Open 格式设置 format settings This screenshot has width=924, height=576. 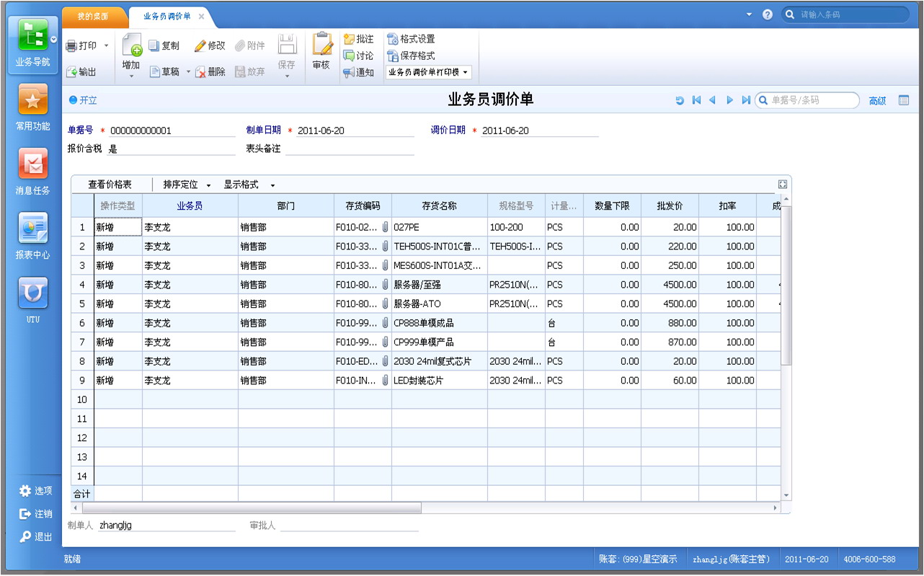(x=411, y=39)
